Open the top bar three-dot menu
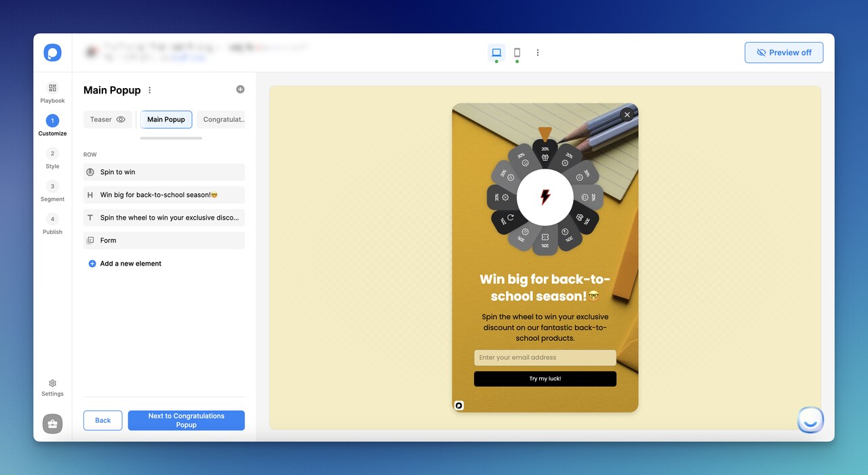 538,53
